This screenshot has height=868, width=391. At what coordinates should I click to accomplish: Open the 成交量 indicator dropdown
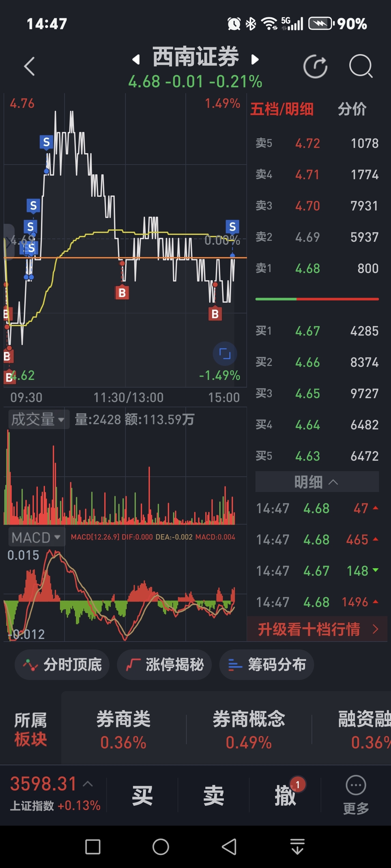click(39, 419)
